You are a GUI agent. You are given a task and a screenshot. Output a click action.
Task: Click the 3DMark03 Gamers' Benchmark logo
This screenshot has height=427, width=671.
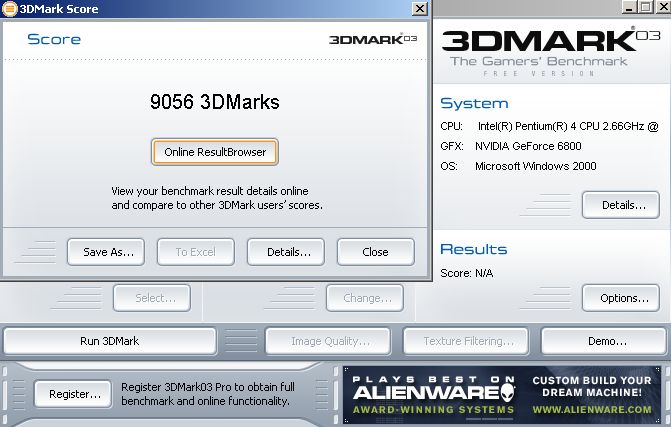[x=551, y=52]
